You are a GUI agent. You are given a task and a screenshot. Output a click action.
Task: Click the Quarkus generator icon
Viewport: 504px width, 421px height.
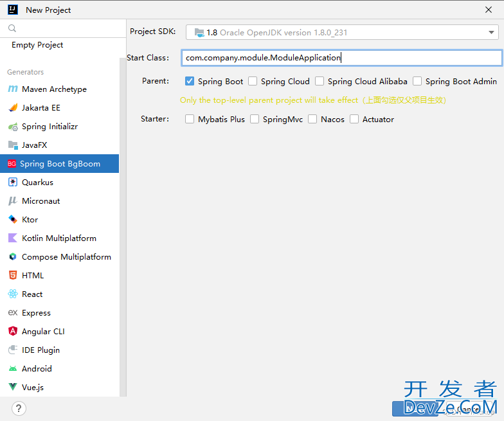point(12,183)
